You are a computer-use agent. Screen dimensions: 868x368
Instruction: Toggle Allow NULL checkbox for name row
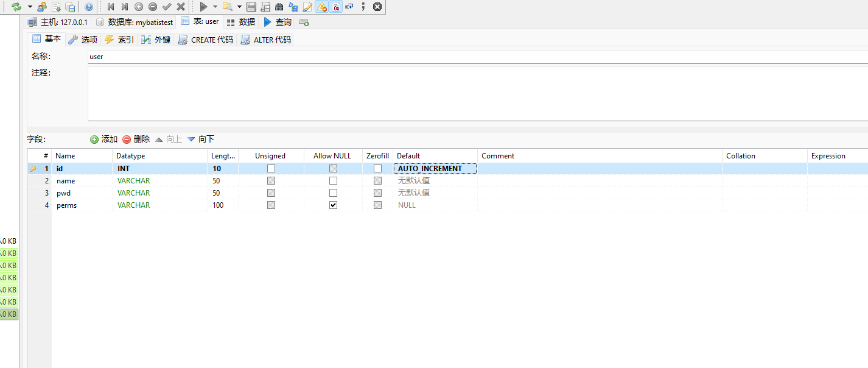[x=333, y=180]
